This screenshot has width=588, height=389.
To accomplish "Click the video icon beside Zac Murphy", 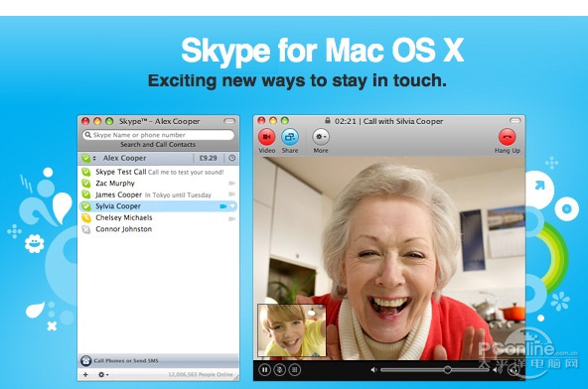I will (x=232, y=184).
